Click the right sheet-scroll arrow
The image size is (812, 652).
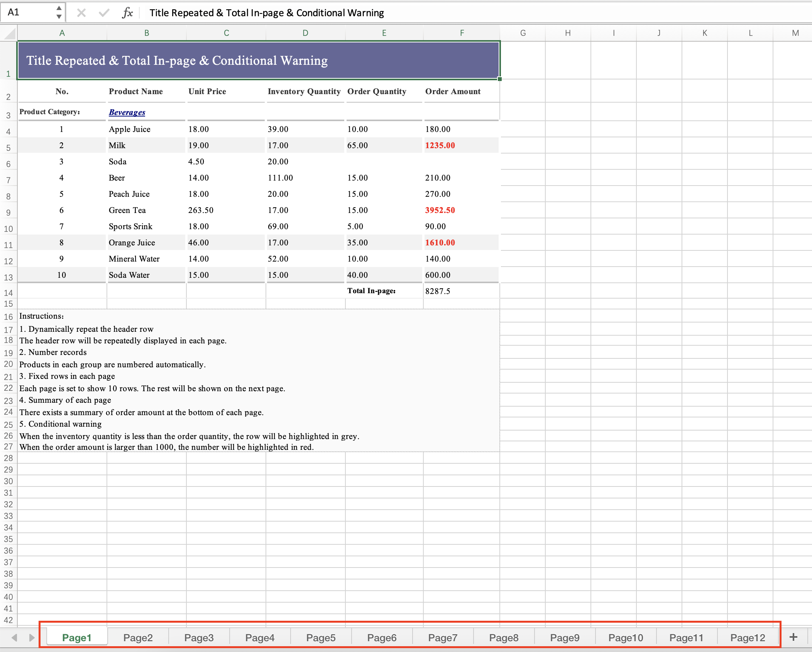pos(32,637)
